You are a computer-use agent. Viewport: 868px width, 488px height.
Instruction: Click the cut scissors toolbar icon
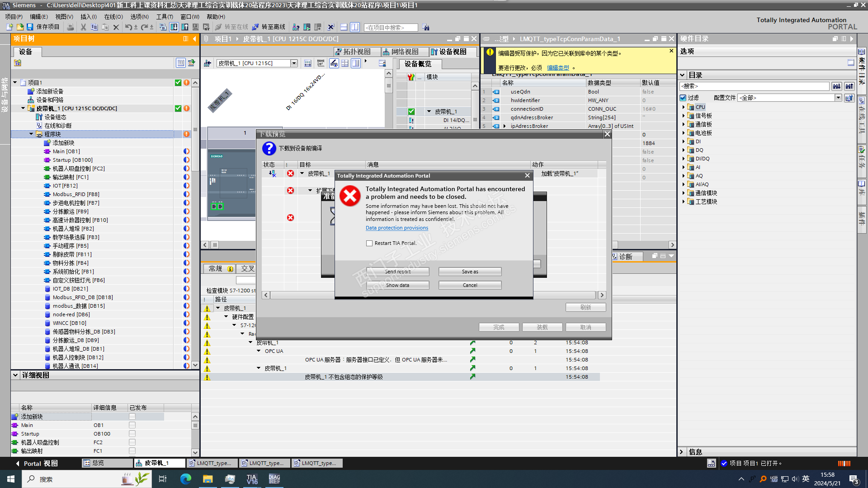(83, 27)
